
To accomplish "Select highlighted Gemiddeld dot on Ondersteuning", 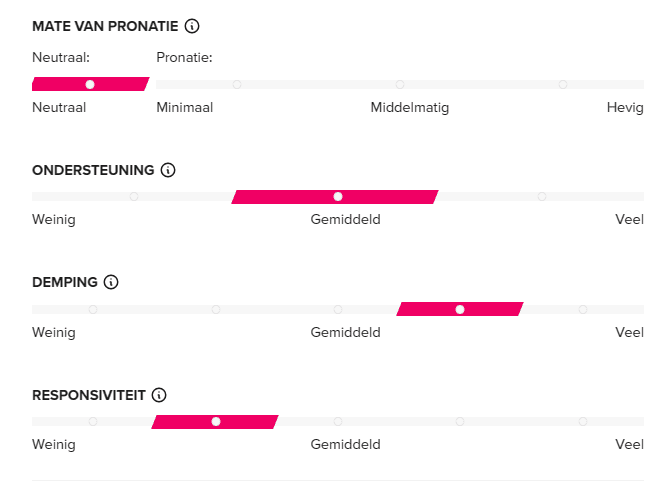I will pos(338,196).
